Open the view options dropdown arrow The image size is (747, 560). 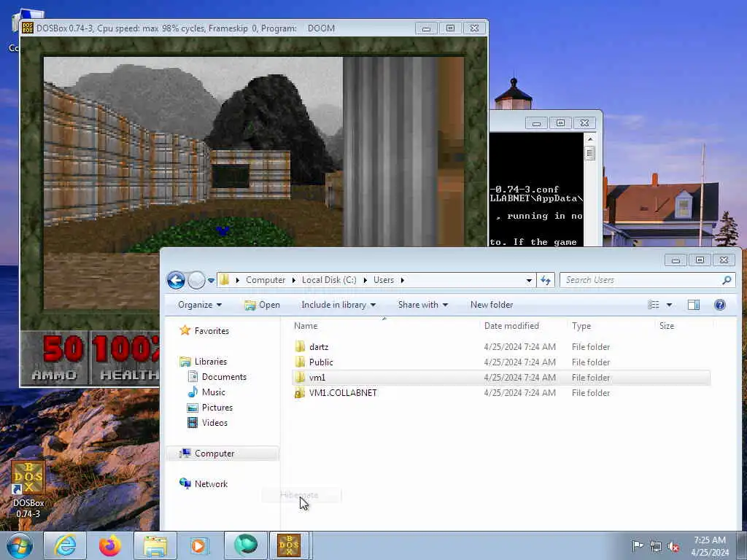[669, 305]
